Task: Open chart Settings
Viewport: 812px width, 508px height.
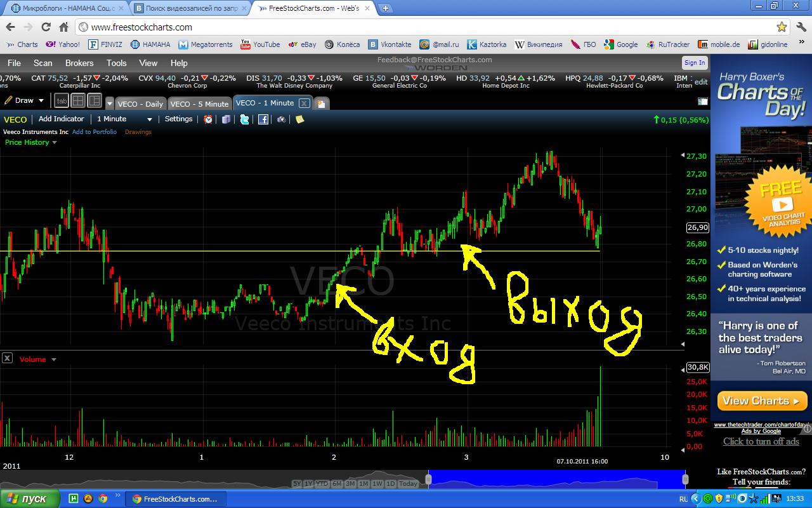Action: click(179, 119)
